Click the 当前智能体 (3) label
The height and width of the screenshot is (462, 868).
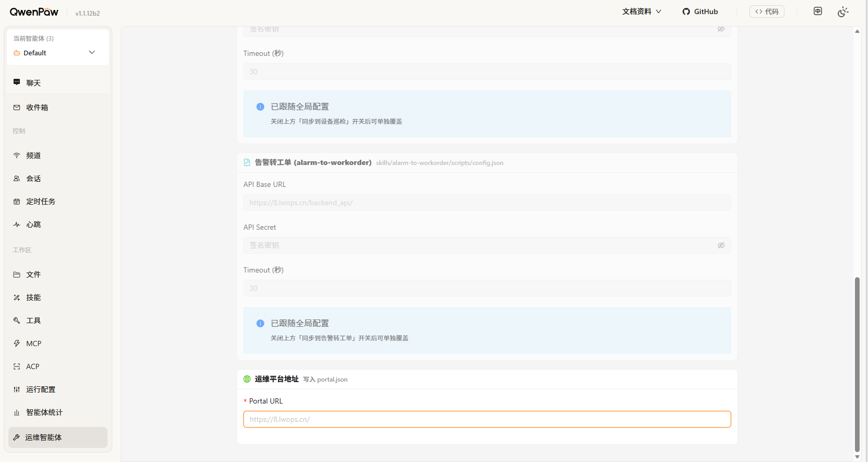click(33, 39)
